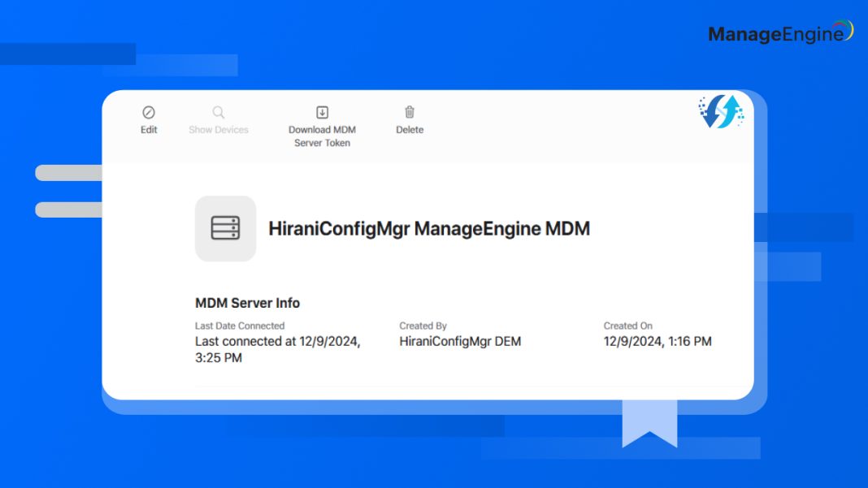
Task: Choose Download MDM Server Token text
Action: 322,136
